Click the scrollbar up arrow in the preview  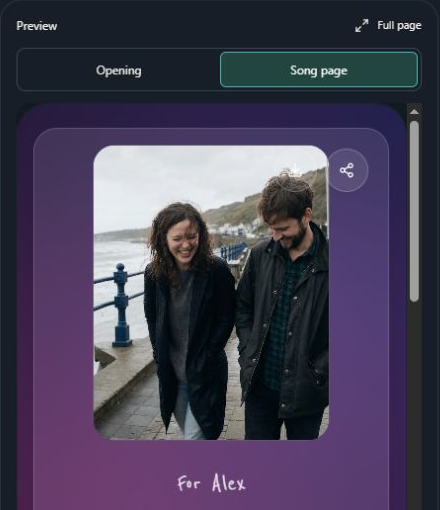(414, 112)
